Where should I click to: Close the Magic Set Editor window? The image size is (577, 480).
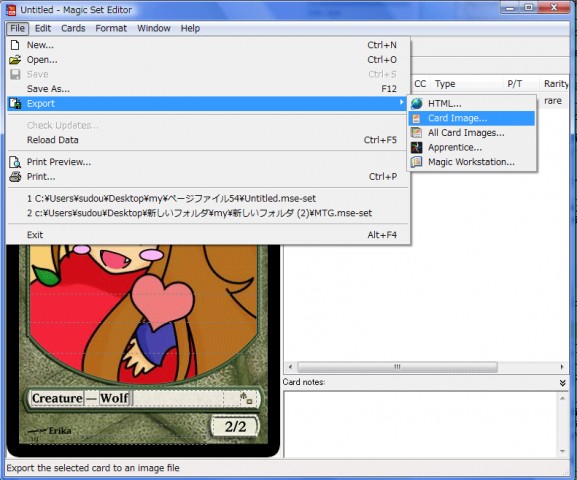[554, 8]
